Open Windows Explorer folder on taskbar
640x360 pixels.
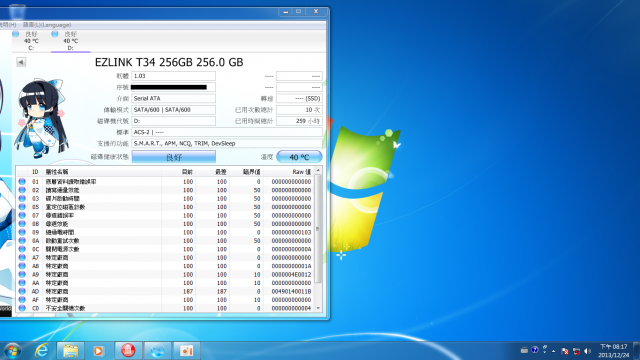(x=71, y=351)
